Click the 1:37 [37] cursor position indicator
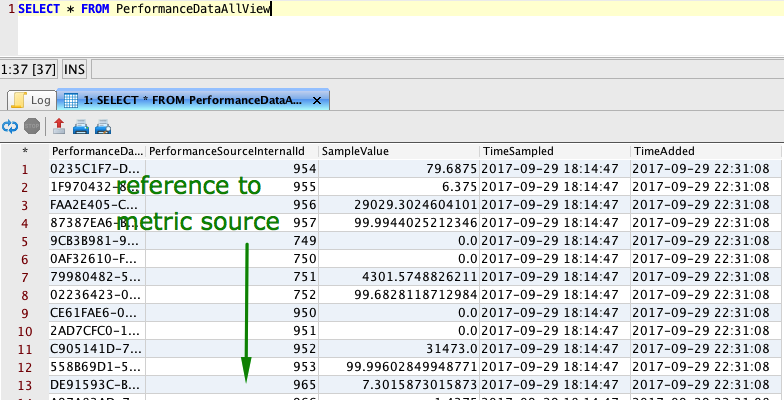The height and width of the screenshot is (400, 784). (28, 69)
